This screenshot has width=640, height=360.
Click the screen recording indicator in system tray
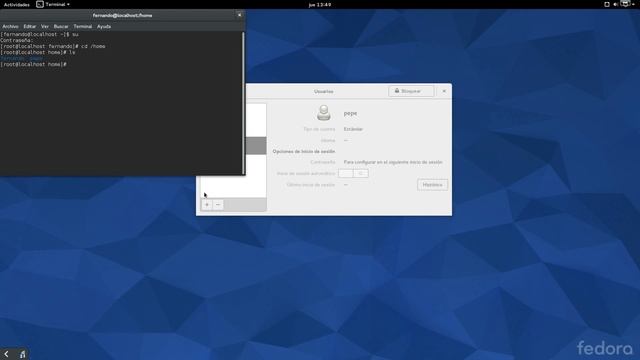click(x=607, y=4)
